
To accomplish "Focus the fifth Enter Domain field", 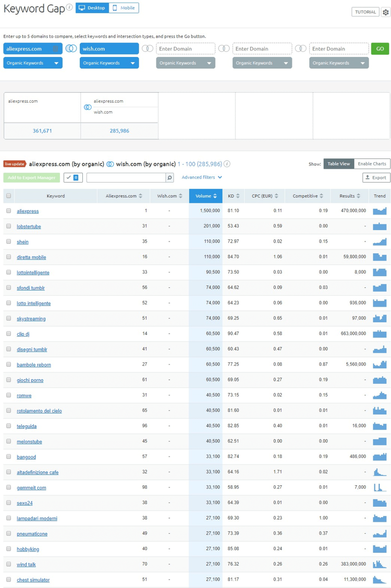I will [x=339, y=49].
